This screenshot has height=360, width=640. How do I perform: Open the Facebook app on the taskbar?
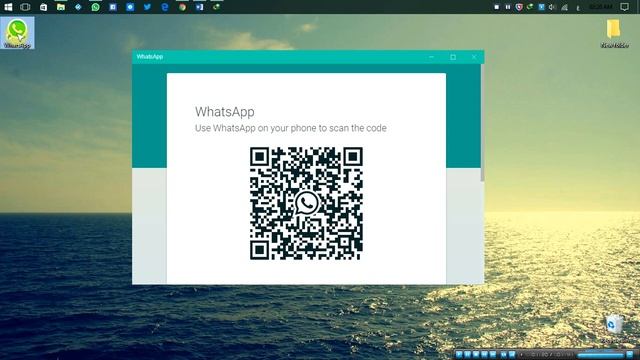[113, 7]
